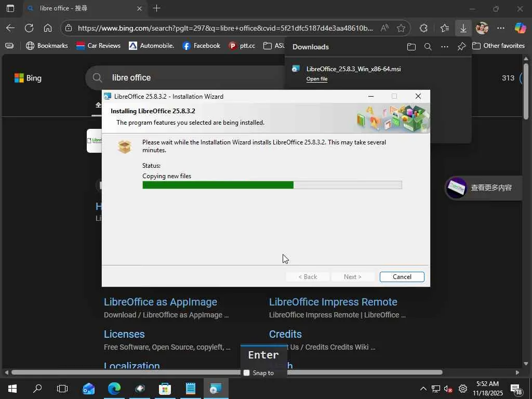The width and height of the screenshot is (532, 399).
Task: Open the favorites list icon in toolbar
Action: tap(445, 28)
